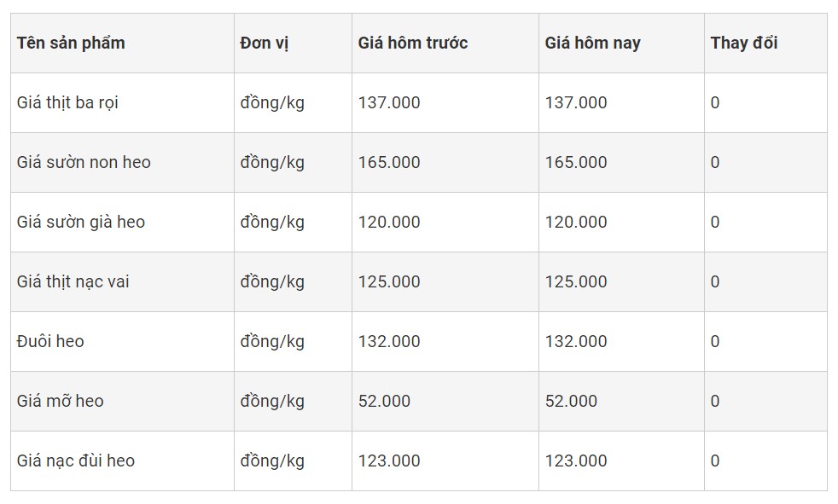
Task: Click the 137.000 value under 'Giá hôm trước'
Action: (x=389, y=103)
